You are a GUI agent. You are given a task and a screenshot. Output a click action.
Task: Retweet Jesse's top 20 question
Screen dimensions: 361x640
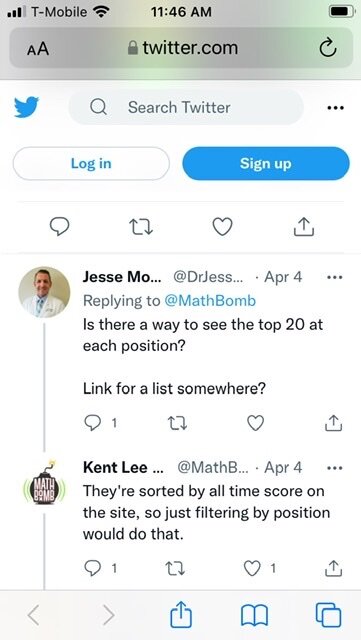coord(178,423)
